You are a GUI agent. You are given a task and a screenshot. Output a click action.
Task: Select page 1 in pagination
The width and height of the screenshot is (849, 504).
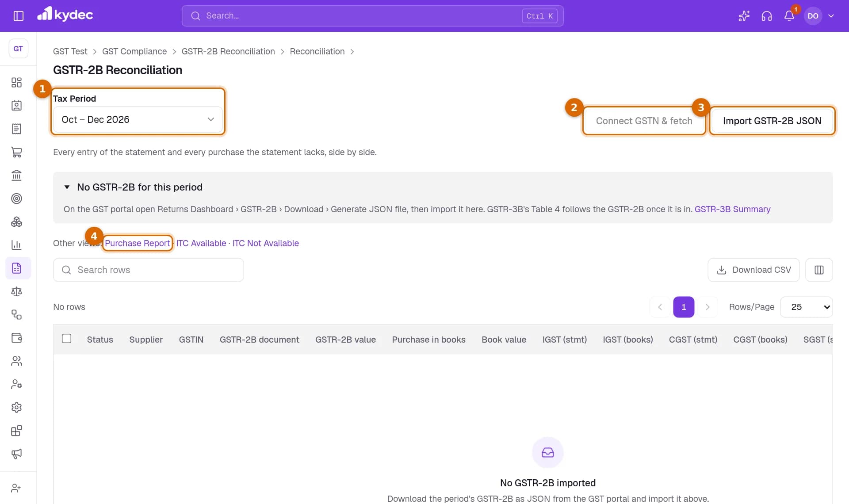coord(684,307)
